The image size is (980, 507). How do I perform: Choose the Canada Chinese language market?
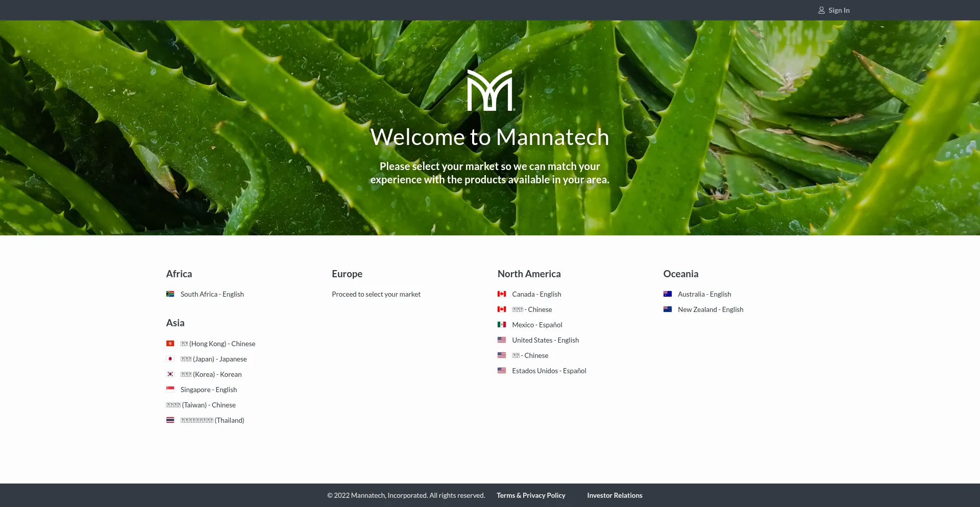[x=532, y=309]
